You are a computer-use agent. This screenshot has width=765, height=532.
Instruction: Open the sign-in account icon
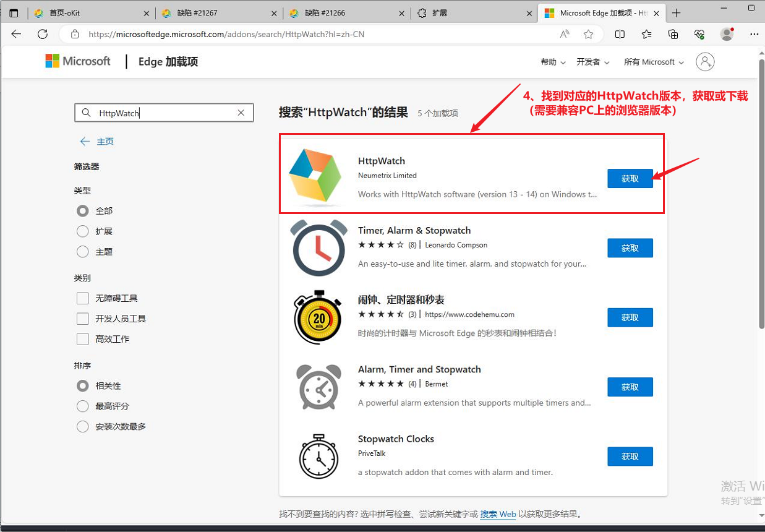[x=705, y=62]
